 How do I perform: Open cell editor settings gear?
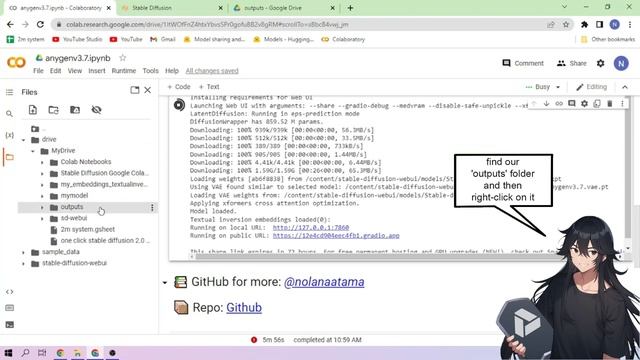[x=584, y=104]
